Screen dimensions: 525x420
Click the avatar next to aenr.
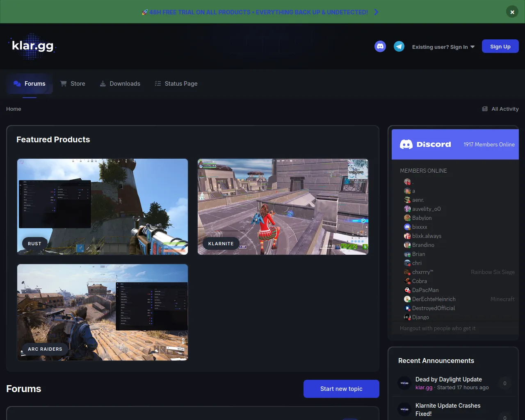coord(407,200)
